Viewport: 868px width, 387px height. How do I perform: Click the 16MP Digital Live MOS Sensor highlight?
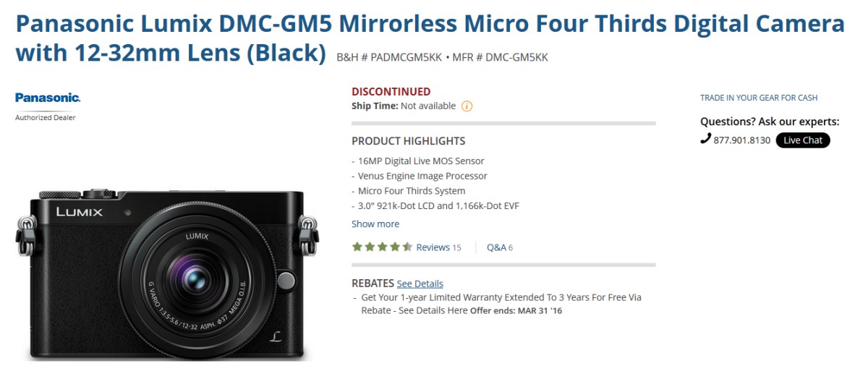pos(421,161)
